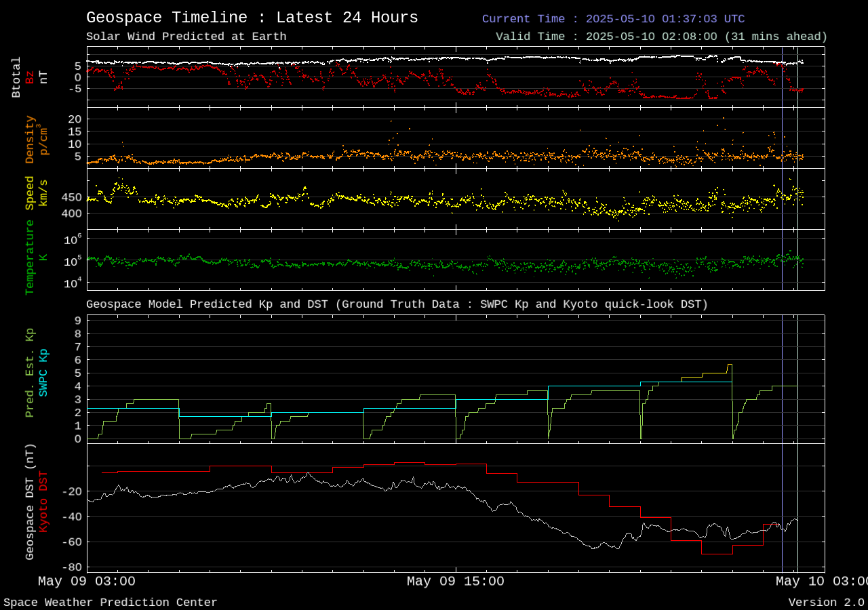
Task: Select the Current Time UTC readout
Action: tap(613, 19)
